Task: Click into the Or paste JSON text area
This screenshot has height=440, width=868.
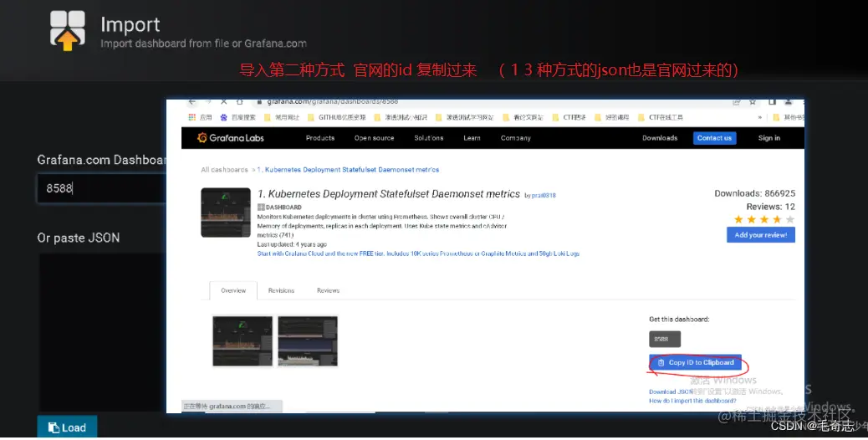Action: click(102, 332)
